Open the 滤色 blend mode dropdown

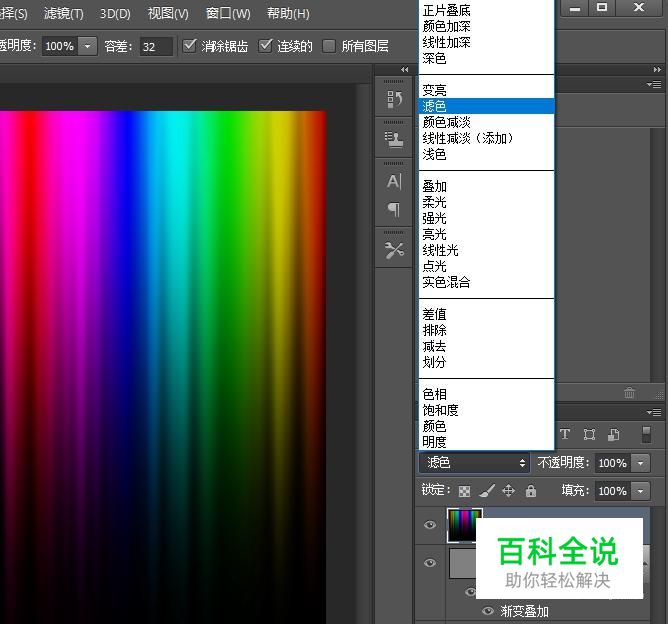[474, 463]
